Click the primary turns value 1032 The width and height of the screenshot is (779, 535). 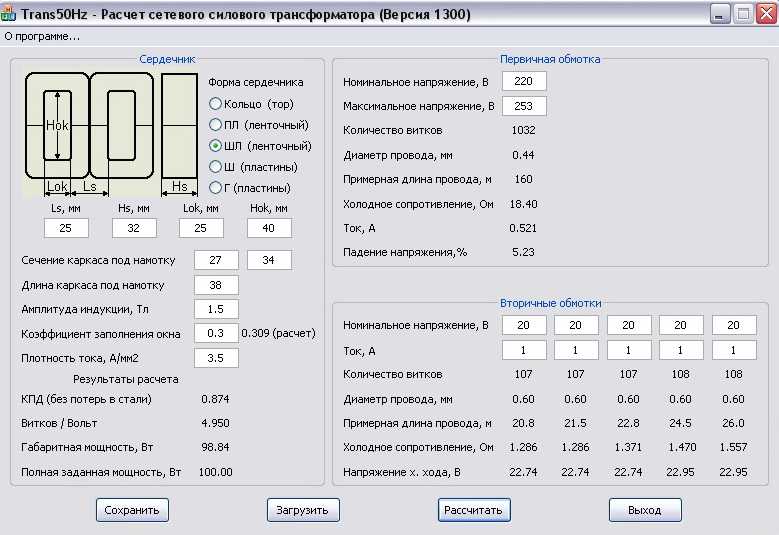[x=524, y=130]
